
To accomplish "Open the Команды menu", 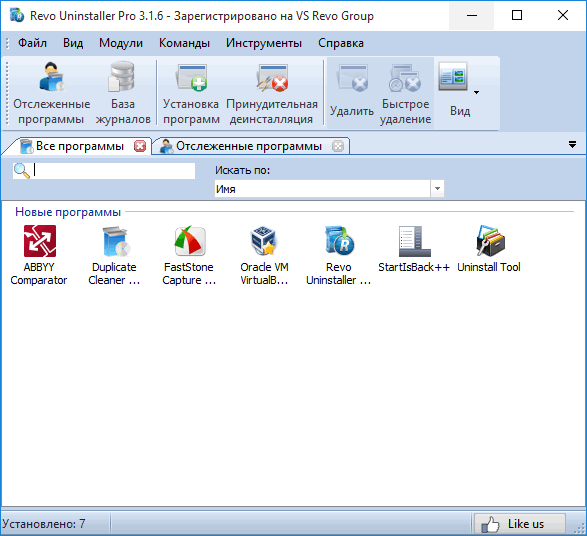I will click(x=184, y=43).
